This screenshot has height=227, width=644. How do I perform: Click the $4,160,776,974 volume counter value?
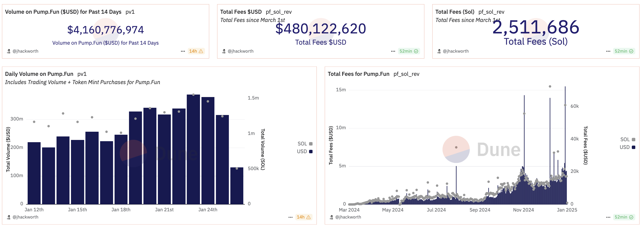pos(106,30)
